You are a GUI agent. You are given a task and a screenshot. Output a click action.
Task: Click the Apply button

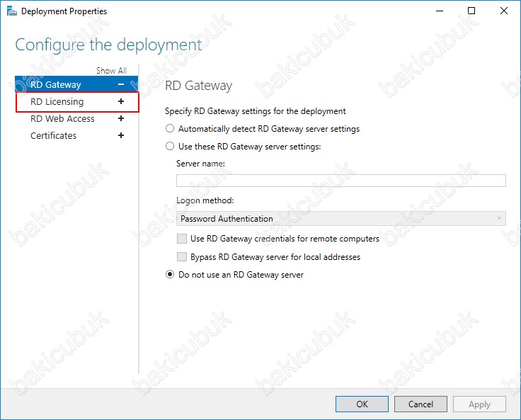point(479,404)
